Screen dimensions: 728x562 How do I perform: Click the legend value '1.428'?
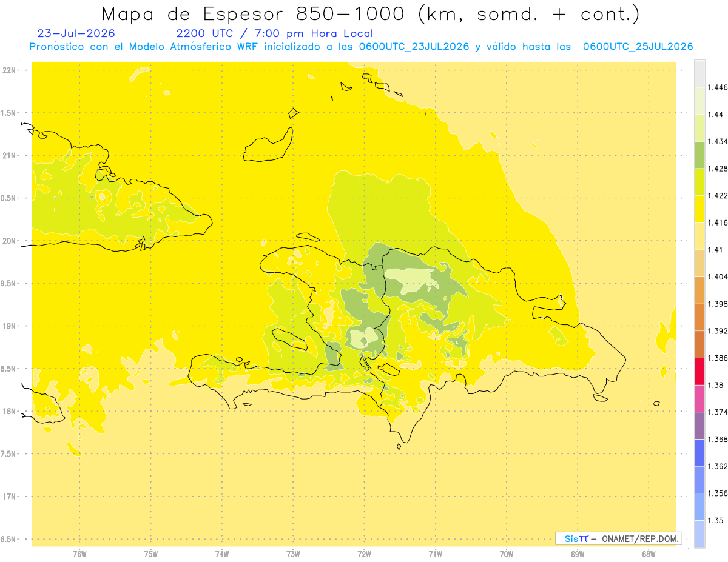(x=717, y=169)
